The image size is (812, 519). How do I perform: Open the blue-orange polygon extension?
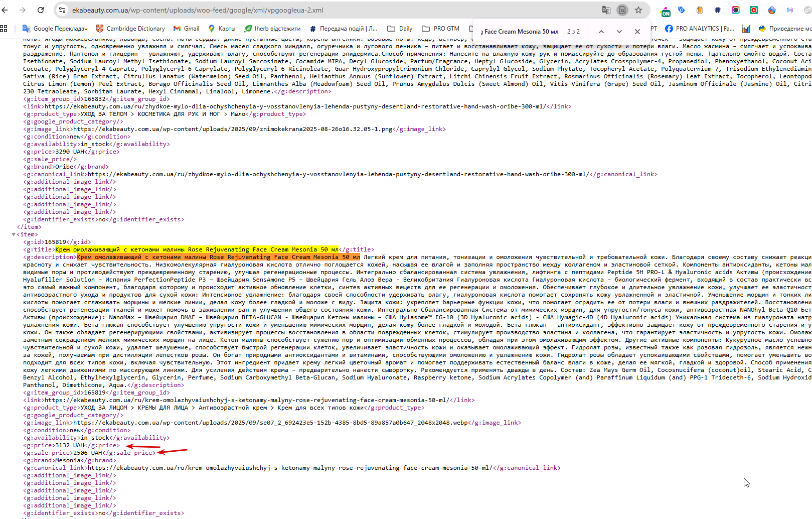point(772,10)
